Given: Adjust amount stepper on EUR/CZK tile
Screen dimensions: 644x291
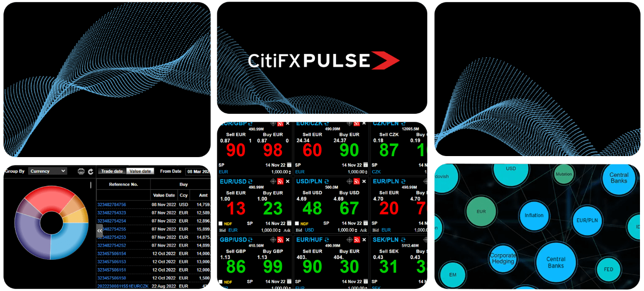Looking at the screenshot, I should click(366, 172).
